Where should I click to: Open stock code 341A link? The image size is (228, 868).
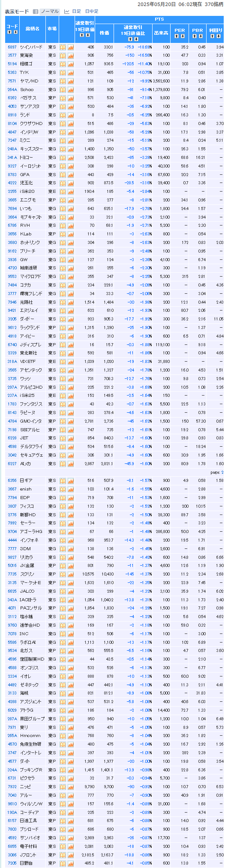(x=12, y=158)
